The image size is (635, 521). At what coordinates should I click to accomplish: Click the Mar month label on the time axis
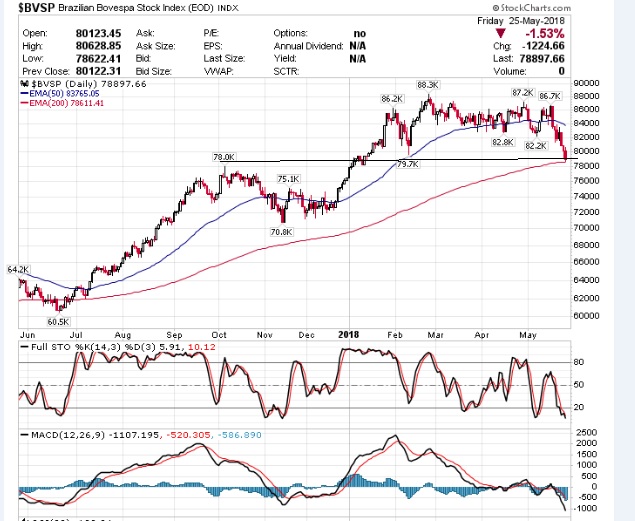436,335
